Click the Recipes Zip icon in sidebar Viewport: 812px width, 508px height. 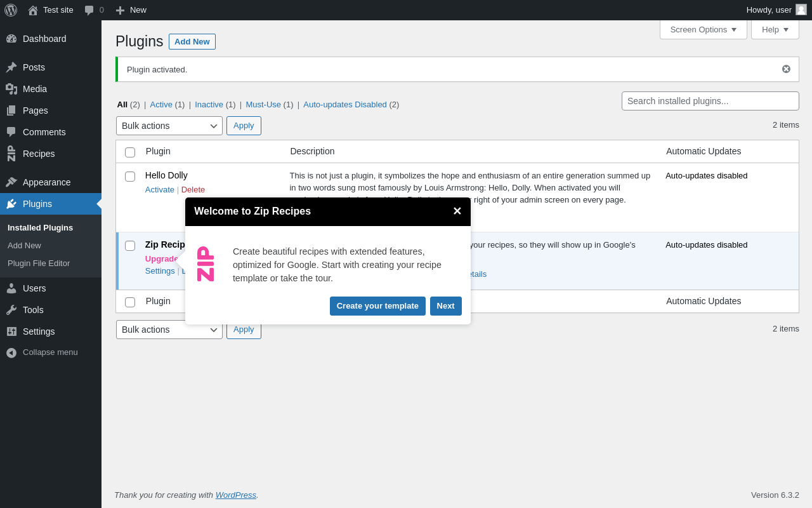[11, 154]
